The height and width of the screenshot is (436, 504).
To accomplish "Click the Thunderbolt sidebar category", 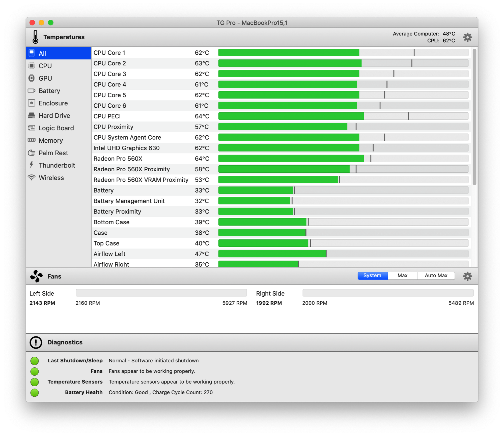I will coord(57,165).
